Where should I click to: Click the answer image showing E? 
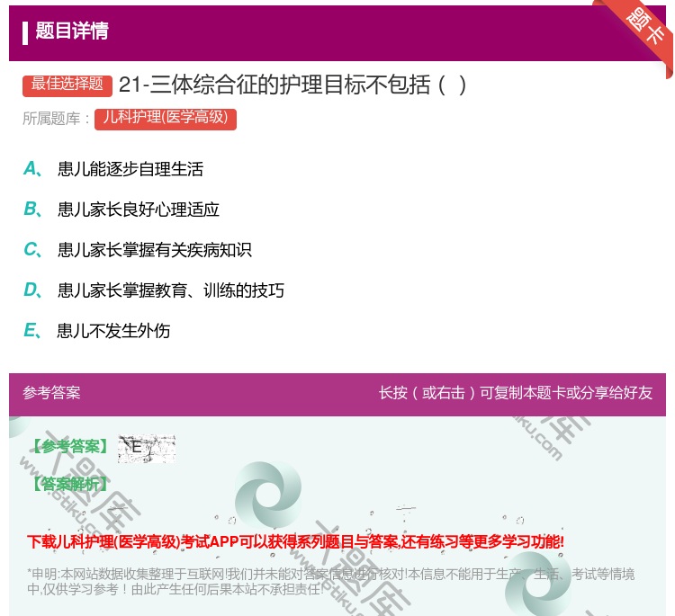pos(147,449)
